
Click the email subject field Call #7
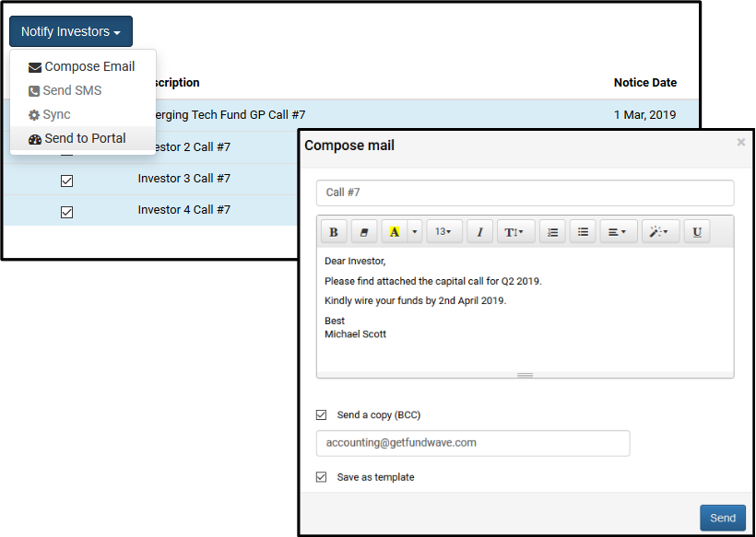point(526,193)
